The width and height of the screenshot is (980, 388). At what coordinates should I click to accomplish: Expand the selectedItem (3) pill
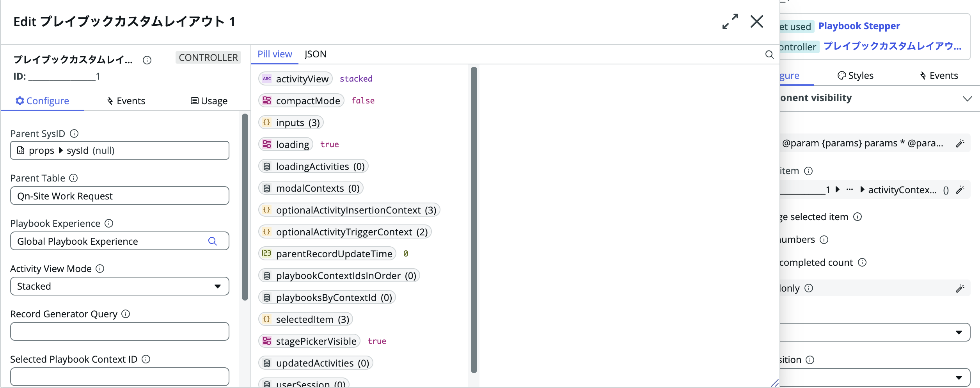305,319
